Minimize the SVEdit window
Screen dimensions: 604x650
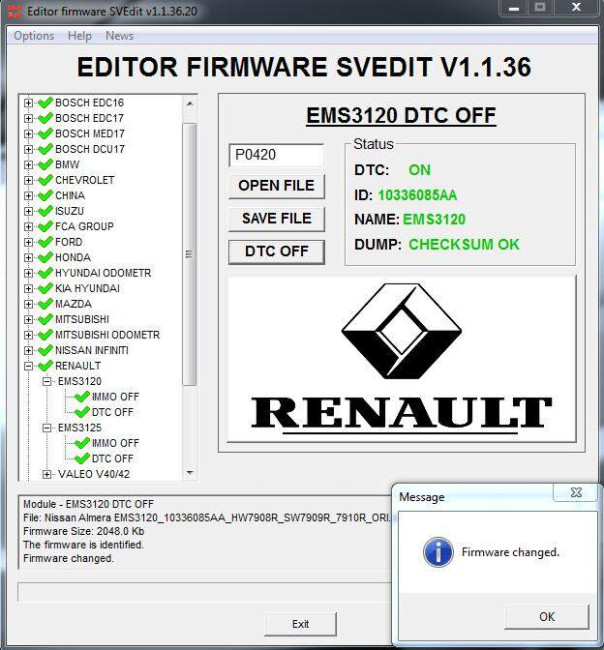[514, 8]
